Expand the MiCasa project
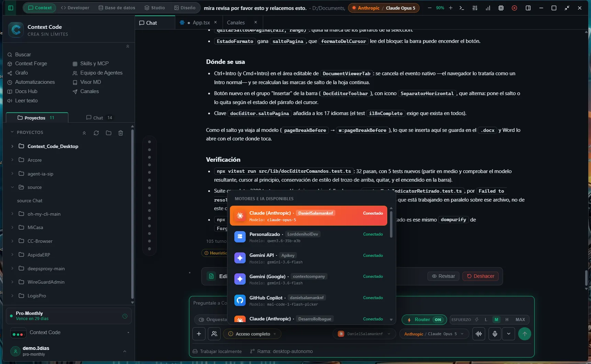This screenshot has width=591, height=364. pyautogui.click(x=12, y=227)
